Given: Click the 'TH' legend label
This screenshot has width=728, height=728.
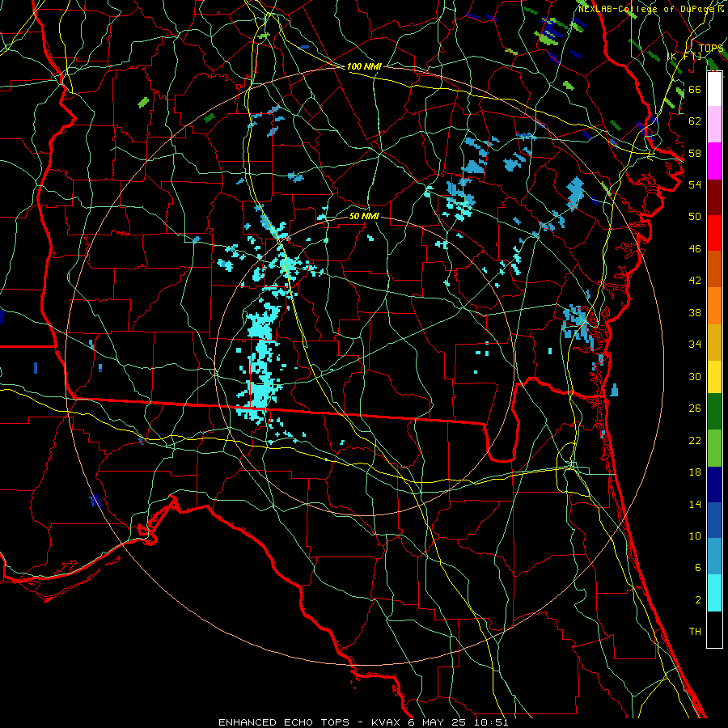Looking at the screenshot, I should [695, 632].
